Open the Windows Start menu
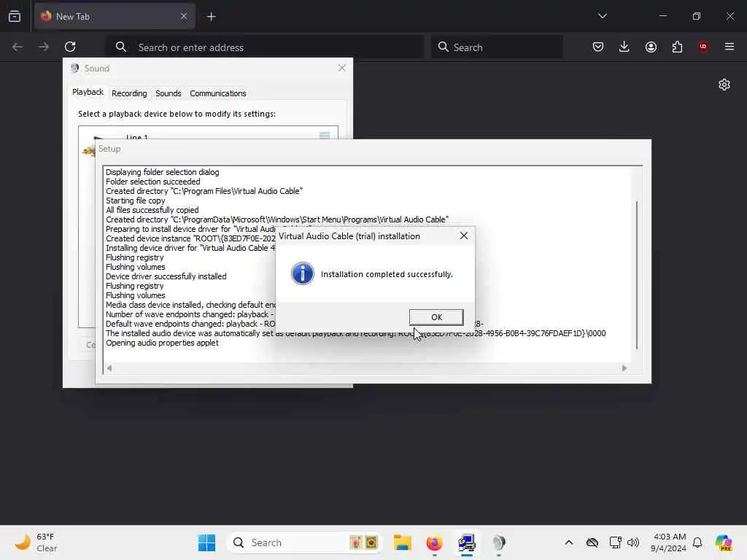The width and height of the screenshot is (747, 560). [x=206, y=542]
